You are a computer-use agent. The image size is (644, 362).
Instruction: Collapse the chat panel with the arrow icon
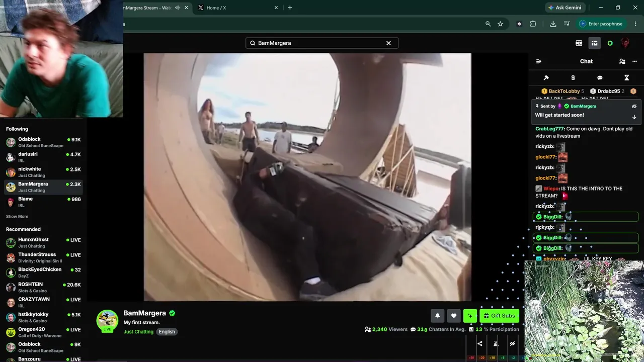pos(539,61)
